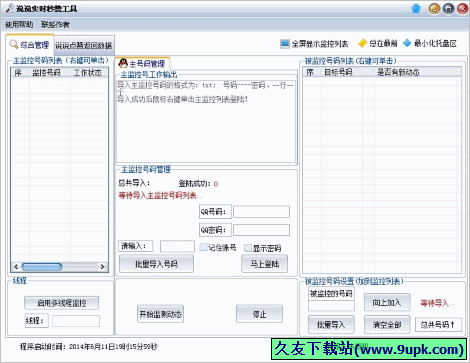The height and width of the screenshot is (363, 470).
Task: Click 全屏显示监控列表 option
Action: (x=314, y=44)
